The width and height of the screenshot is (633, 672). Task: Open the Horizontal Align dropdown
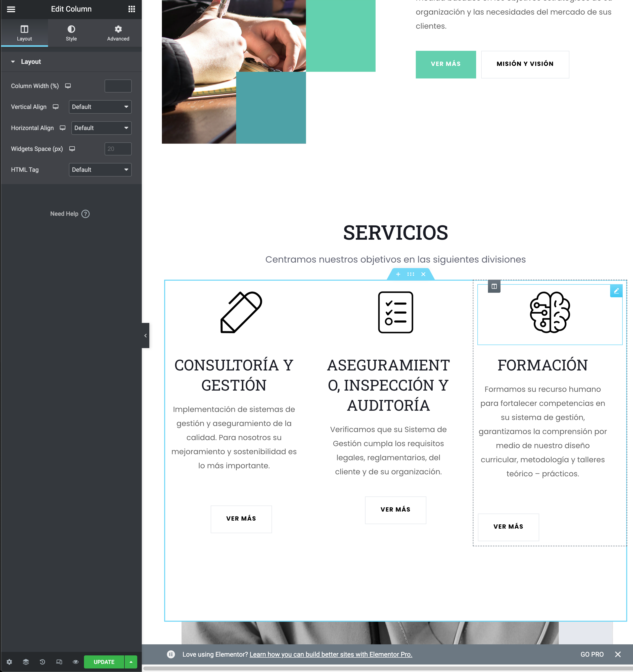100,127
